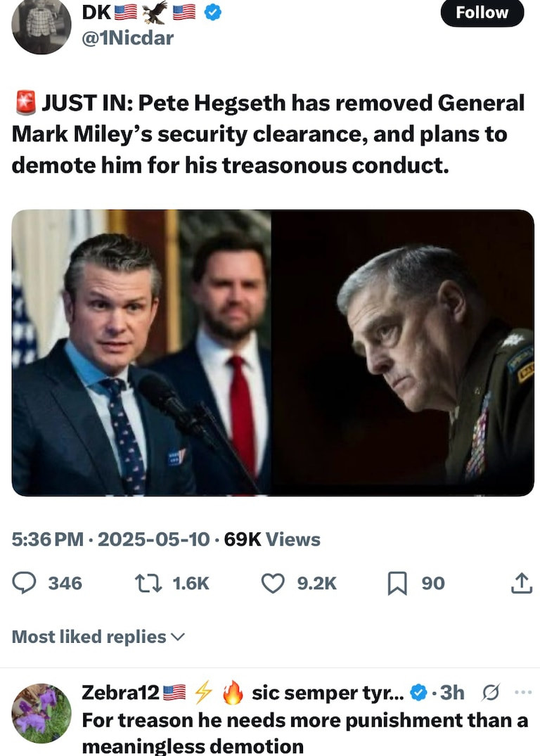Like the post with heart icon
The width and height of the screenshot is (540, 756).
[273, 583]
